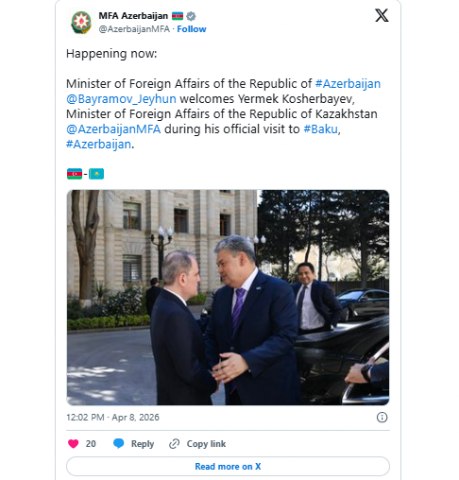The width and height of the screenshot is (459, 480).
Task: Click the Reply button label
Action: 142,444
